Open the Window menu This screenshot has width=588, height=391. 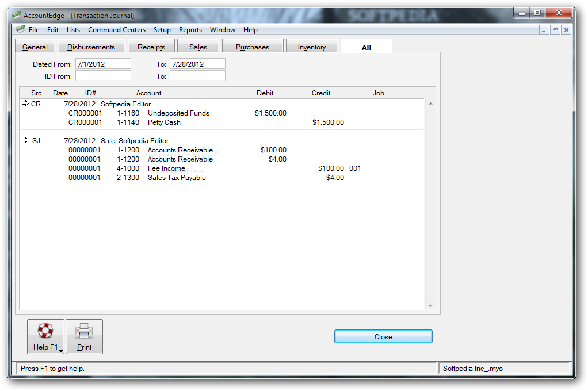pyautogui.click(x=223, y=30)
